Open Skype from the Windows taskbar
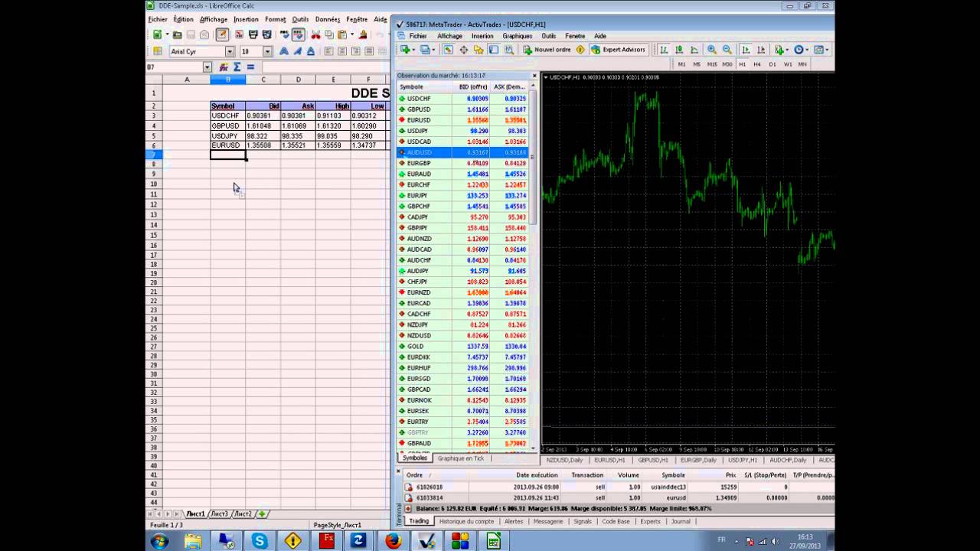This screenshot has height=551, width=980. (260, 541)
